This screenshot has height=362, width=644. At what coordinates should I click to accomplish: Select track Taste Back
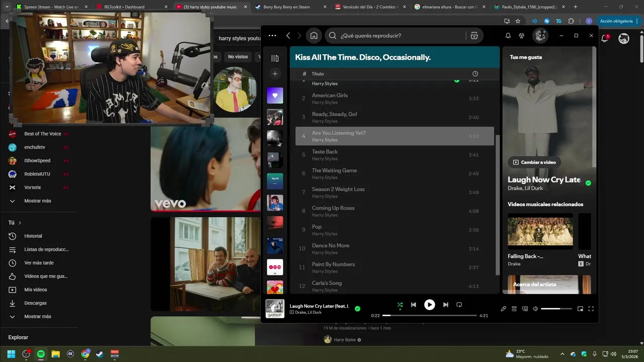pyautogui.click(x=394, y=155)
